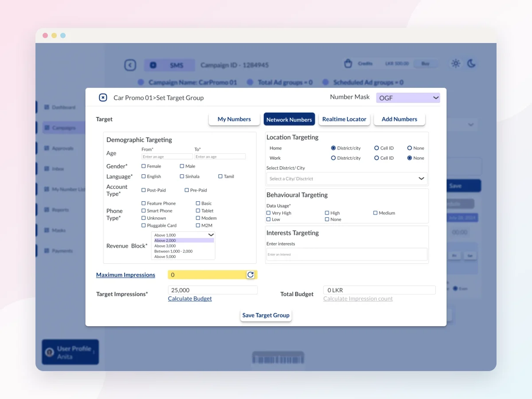Select Home Cell ID radio
The width and height of the screenshot is (532, 399).
[376, 148]
